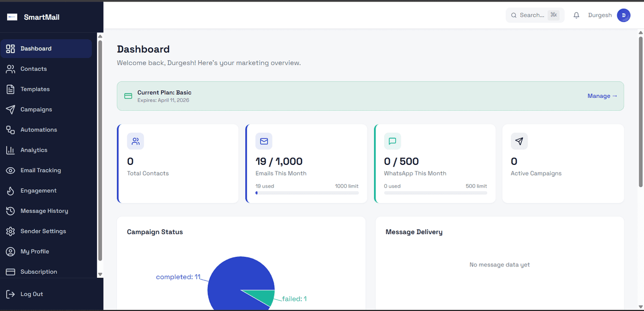Click the Automations workflow icon in sidebar

coord(10,130)
